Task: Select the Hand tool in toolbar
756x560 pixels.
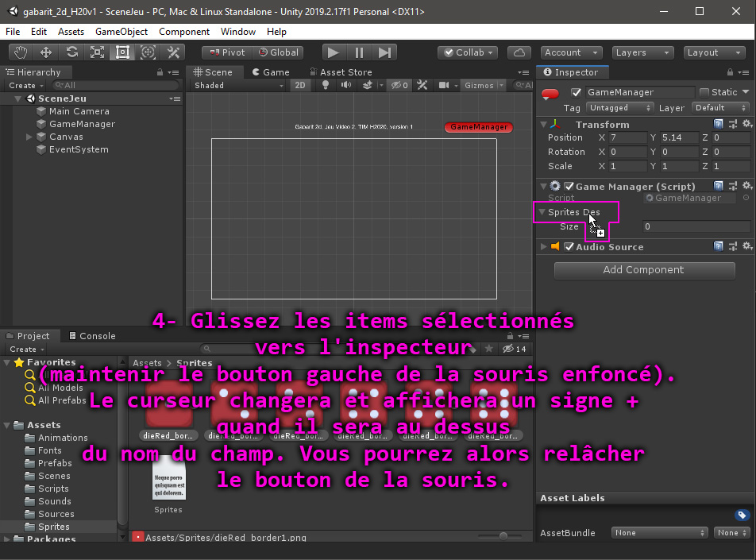Action: tap(21, 52)
